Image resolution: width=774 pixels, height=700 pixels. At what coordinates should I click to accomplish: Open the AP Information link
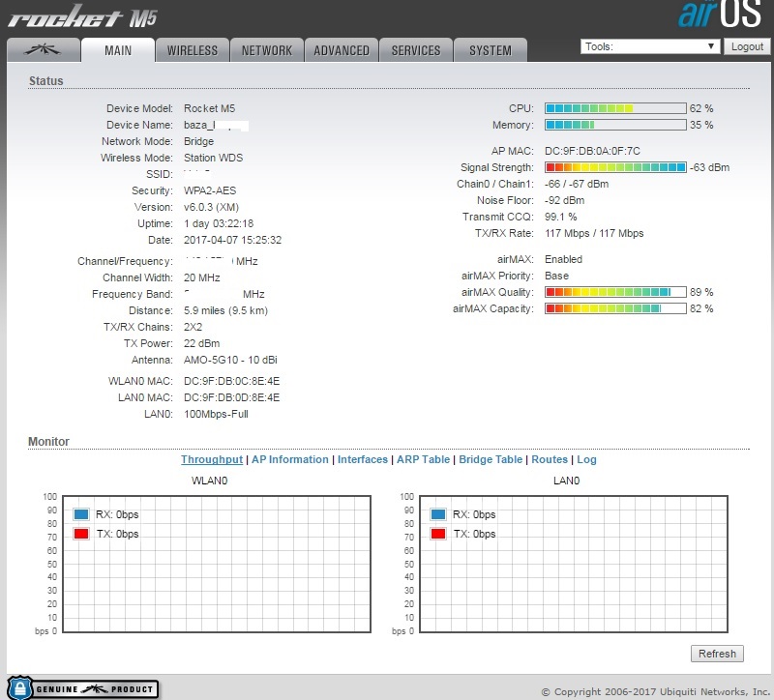pos(289,459)
